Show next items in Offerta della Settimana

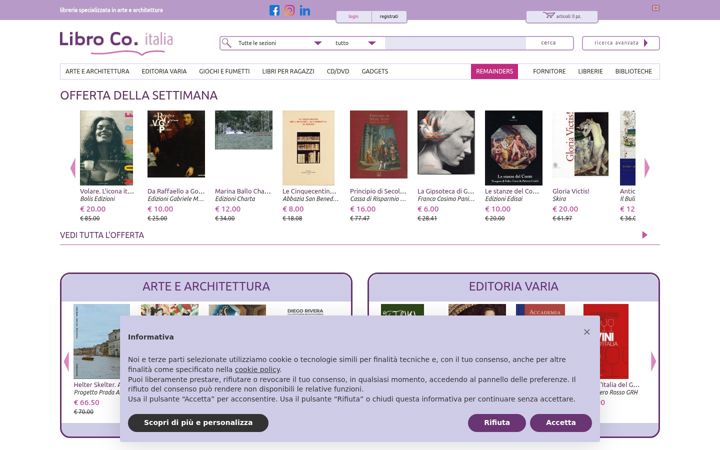point(647,168)
